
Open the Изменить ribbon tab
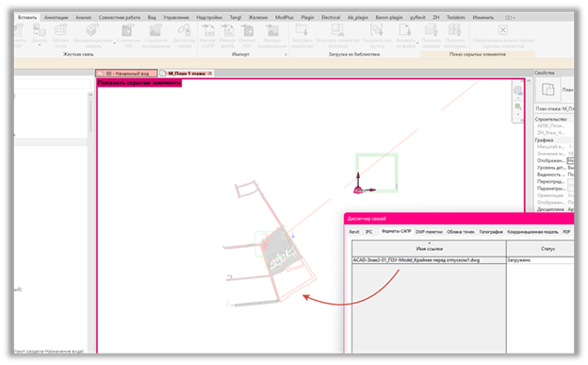483,17
